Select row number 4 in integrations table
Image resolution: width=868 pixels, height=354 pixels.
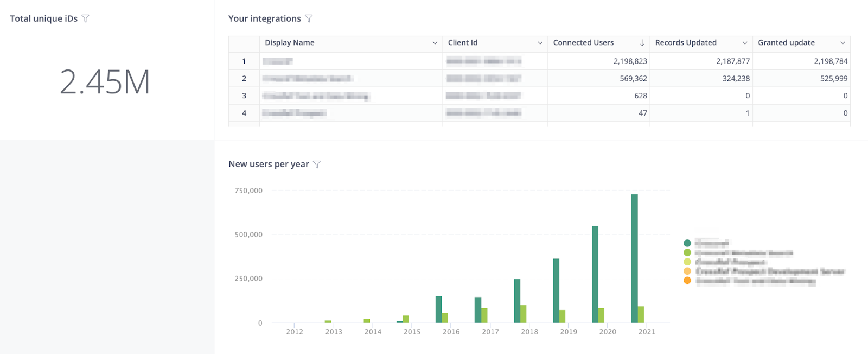pos(244,113)
